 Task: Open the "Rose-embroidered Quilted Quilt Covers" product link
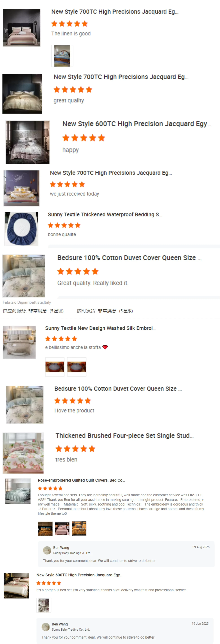[81, 480]
